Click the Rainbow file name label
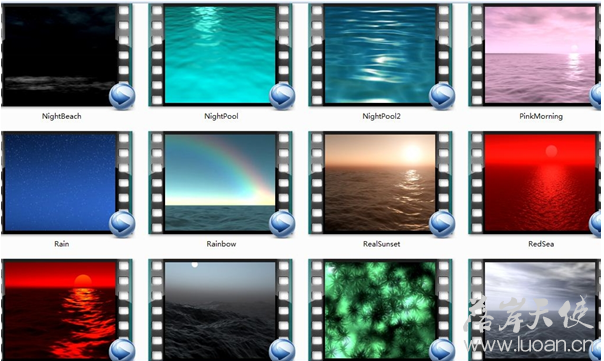Screen dimensions: 604x361 tap(221, 244)
